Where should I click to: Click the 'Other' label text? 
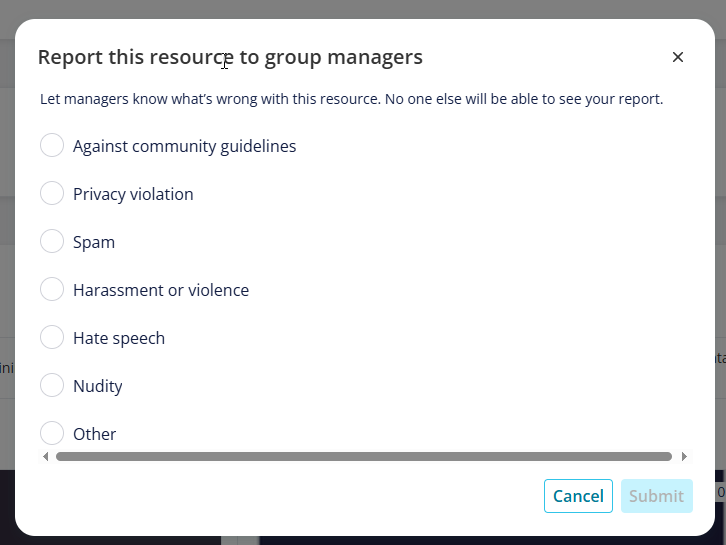(94, 434)
